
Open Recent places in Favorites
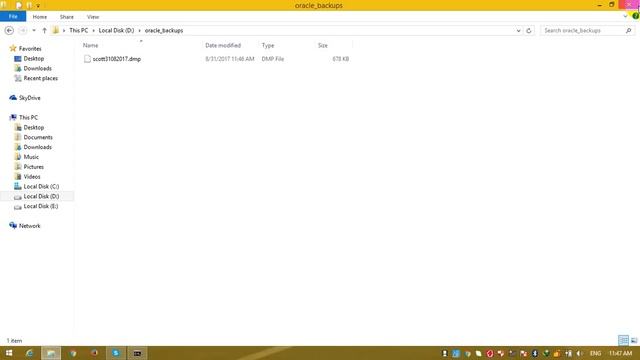(x=40, y=78)
